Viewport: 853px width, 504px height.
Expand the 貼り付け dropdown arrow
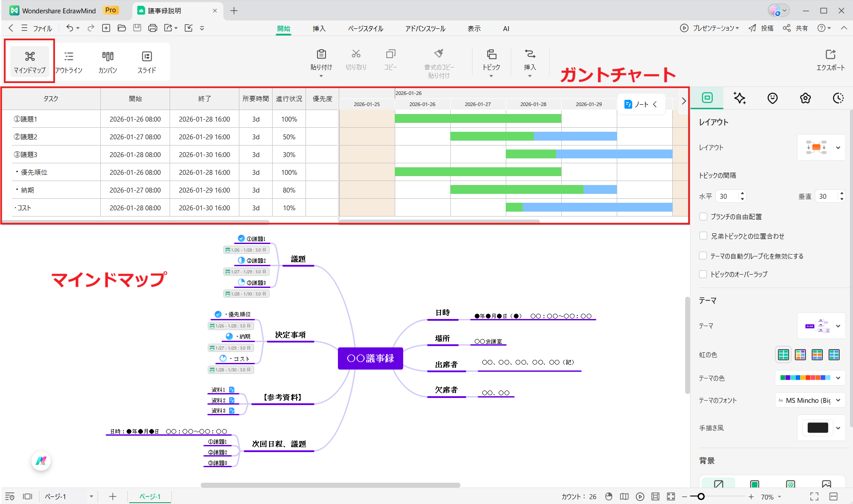point(321,76)
